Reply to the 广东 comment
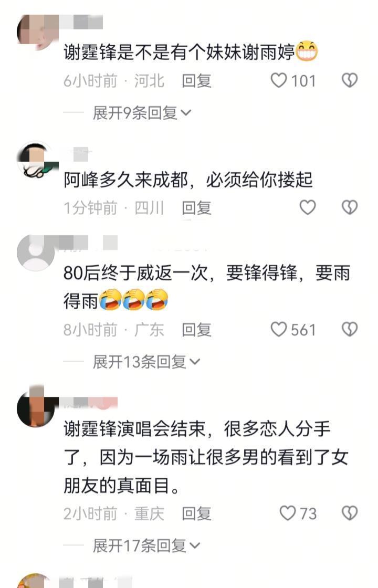 point(196,330)
